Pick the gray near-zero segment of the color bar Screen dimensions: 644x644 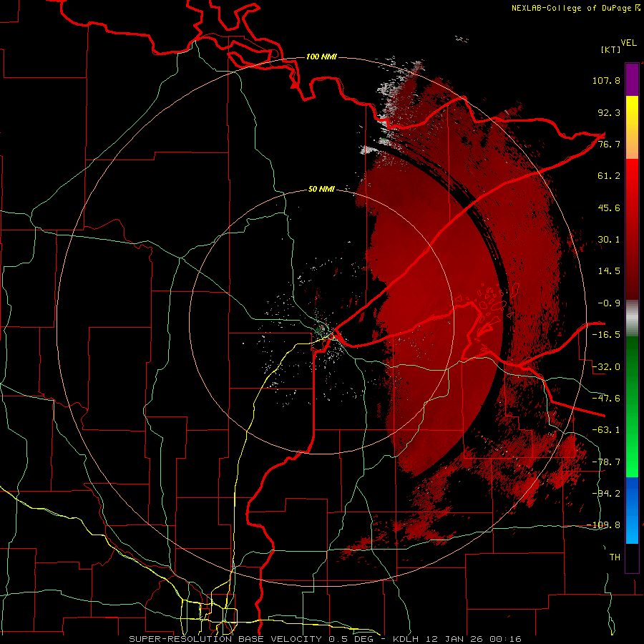632,318
